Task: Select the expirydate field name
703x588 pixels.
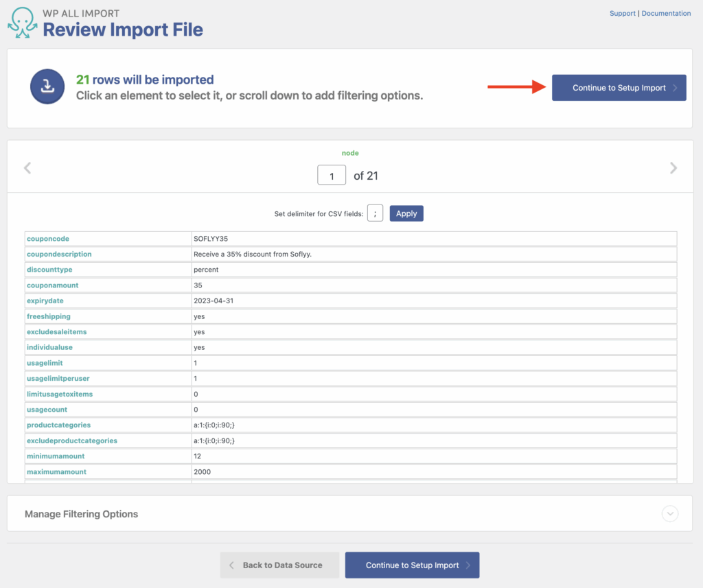Action: point(45,301)
